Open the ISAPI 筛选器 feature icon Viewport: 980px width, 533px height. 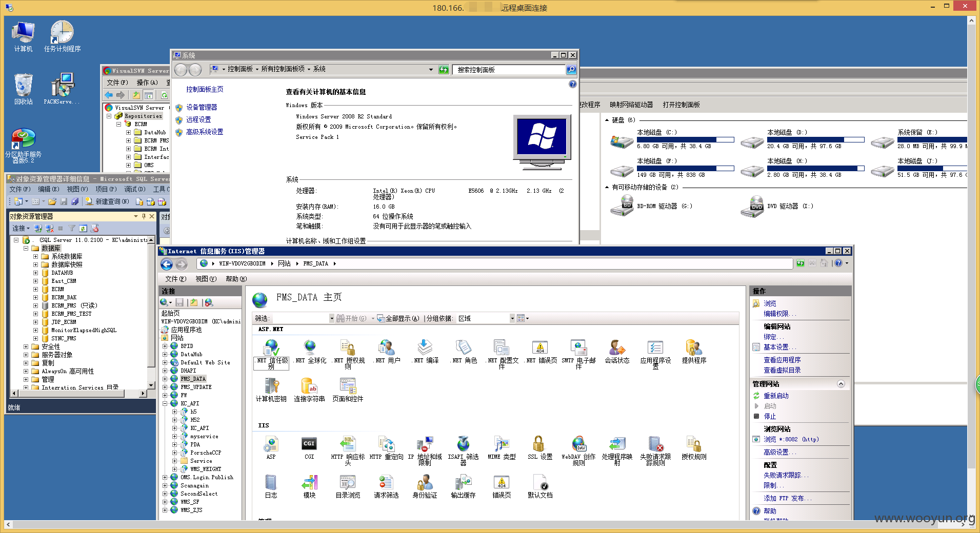pyautogui.click(x=464, y=450)
